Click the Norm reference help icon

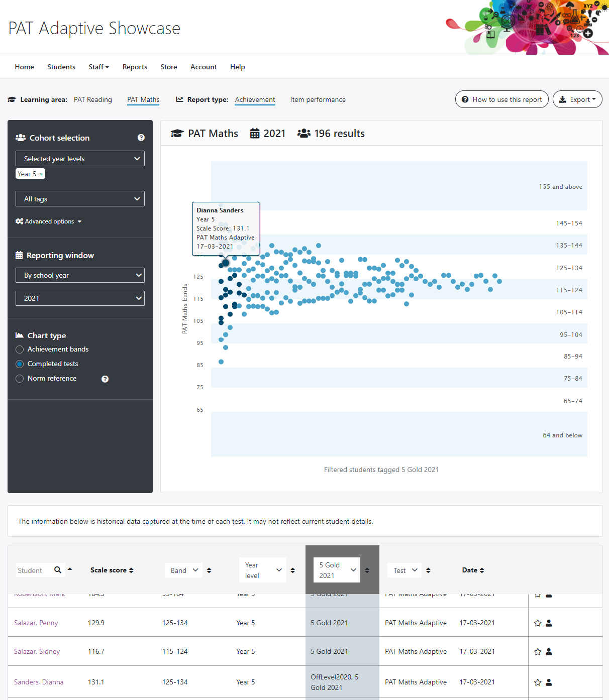[x=105, y=379]
